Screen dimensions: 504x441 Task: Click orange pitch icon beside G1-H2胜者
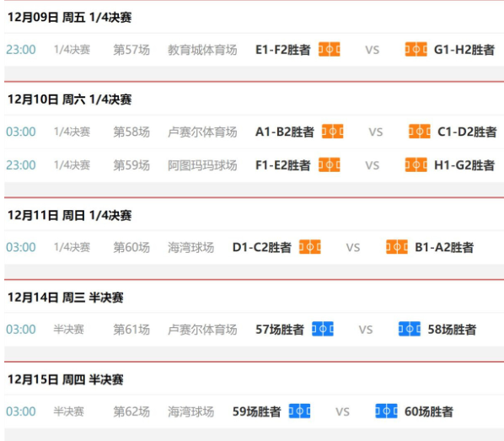(x=416, y=50)
